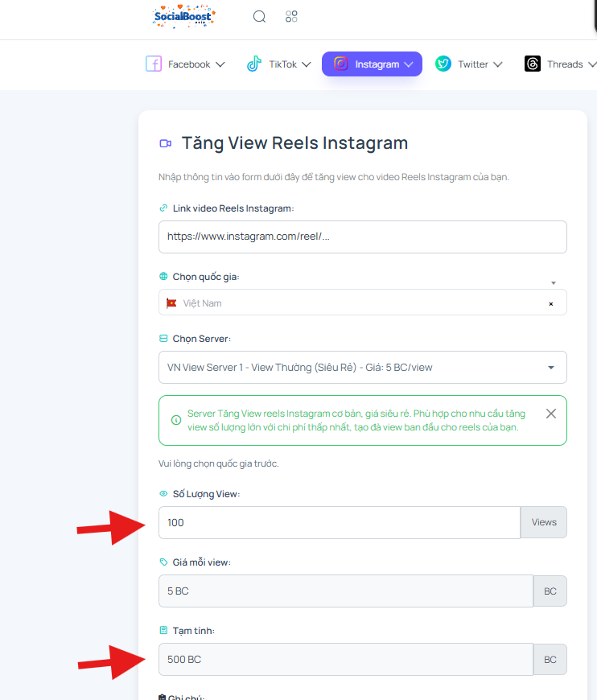This screenshot has height=700, width=597.
Task: Expand the TikTok services menu
Action: tap(278, 64)
